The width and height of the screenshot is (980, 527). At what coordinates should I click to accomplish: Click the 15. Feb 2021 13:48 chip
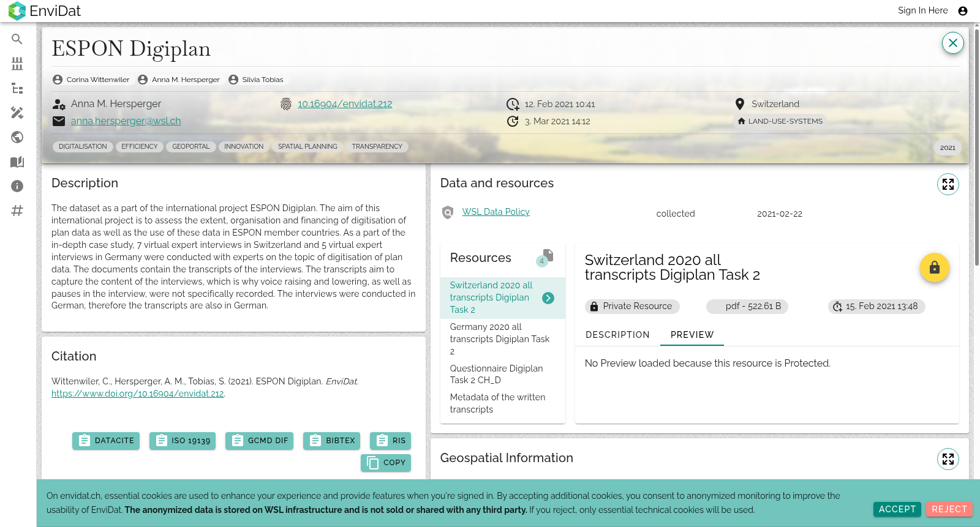tap(876, 307)
